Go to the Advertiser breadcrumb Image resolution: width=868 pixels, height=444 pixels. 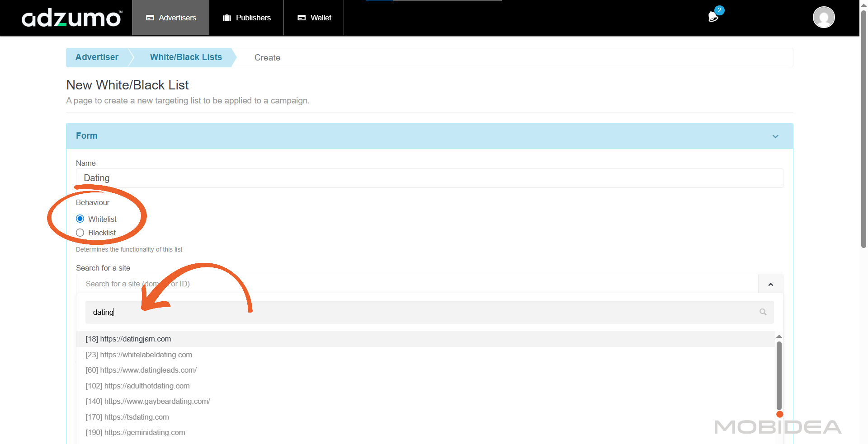(x=97, y=57)
